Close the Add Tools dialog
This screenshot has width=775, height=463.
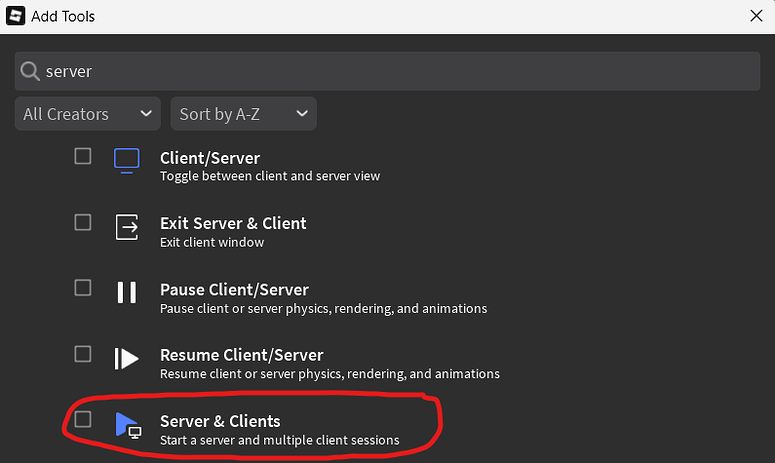pyautogui.click(x=756, y=16)
